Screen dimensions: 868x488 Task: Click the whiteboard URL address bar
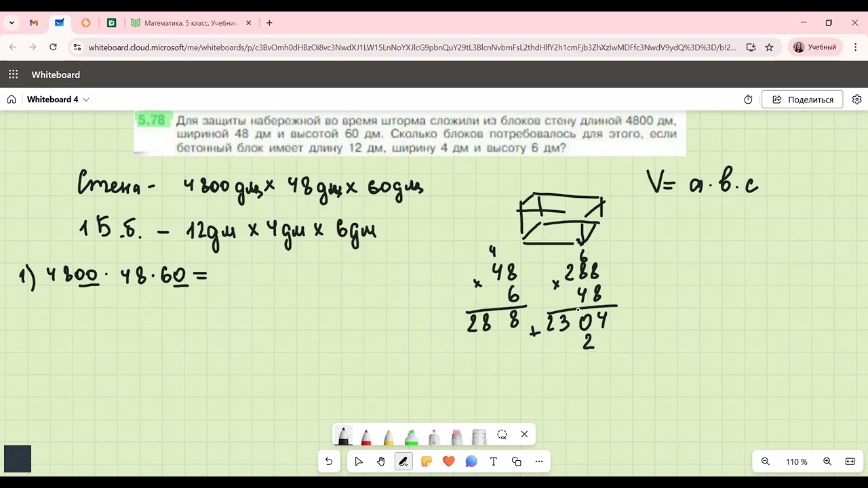pos(412,47)
